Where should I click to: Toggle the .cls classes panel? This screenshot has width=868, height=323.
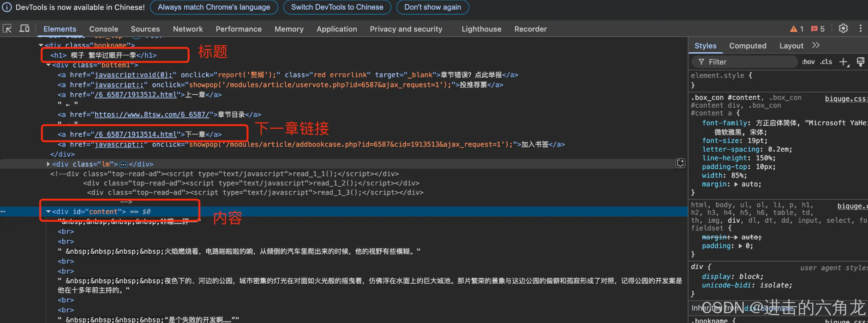[x=826, y=62]
